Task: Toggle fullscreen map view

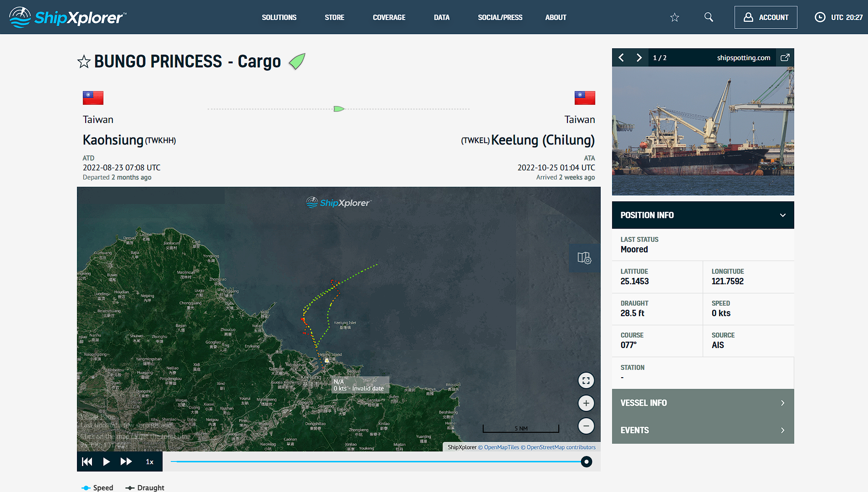Action: click(x=586, y=380)
